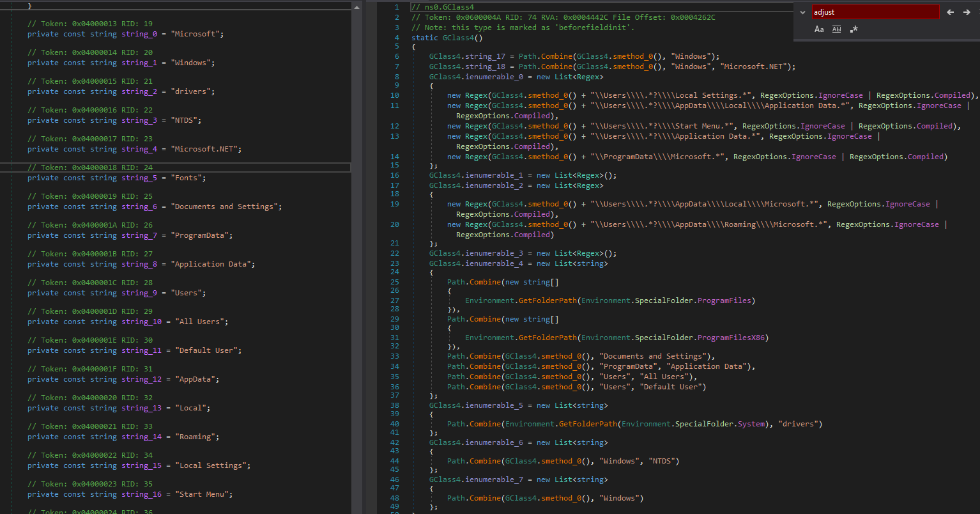The image size is (980, 514).
Task: Click the ienumerable_6 identifier
Action: (494, 442)
